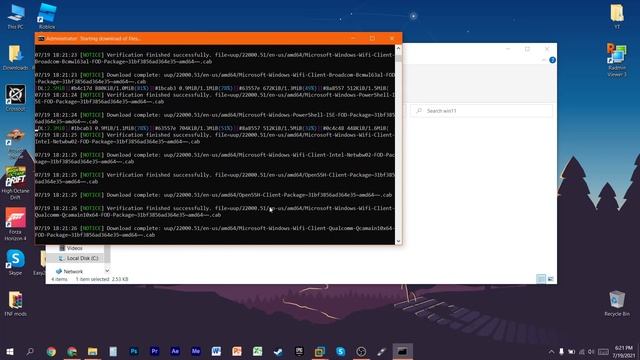
Task: Switch Explorer to details view
Action: (541, 279)
